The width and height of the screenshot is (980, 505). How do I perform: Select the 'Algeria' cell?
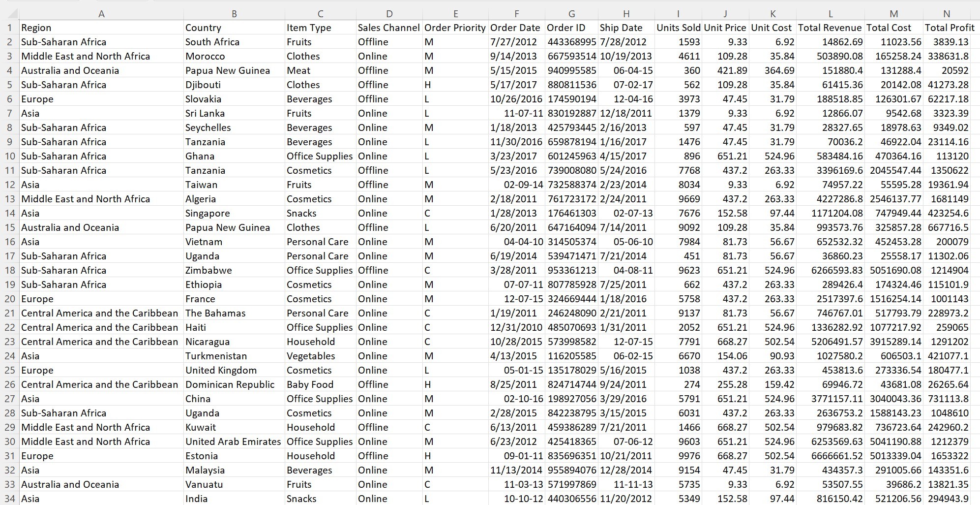tap(234, 199)
